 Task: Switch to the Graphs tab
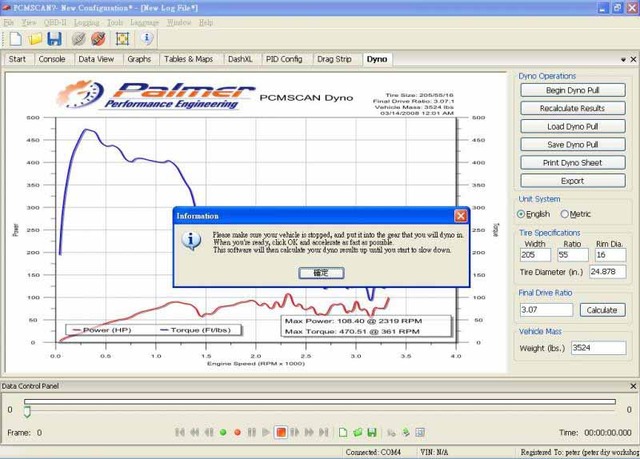139,59
